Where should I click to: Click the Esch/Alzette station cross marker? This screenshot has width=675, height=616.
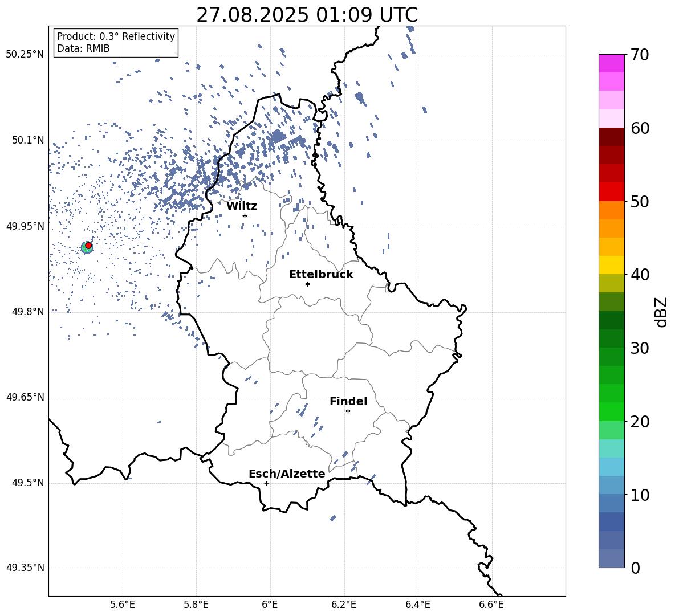coord(266,483)
